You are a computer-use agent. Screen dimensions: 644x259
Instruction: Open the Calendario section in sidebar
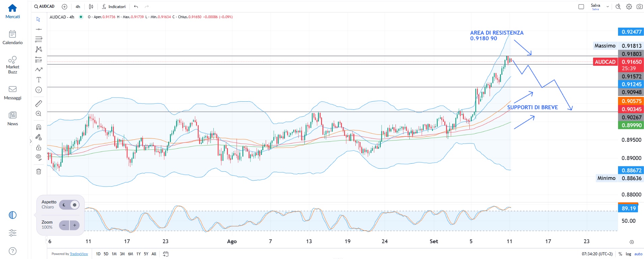[12, 37]
